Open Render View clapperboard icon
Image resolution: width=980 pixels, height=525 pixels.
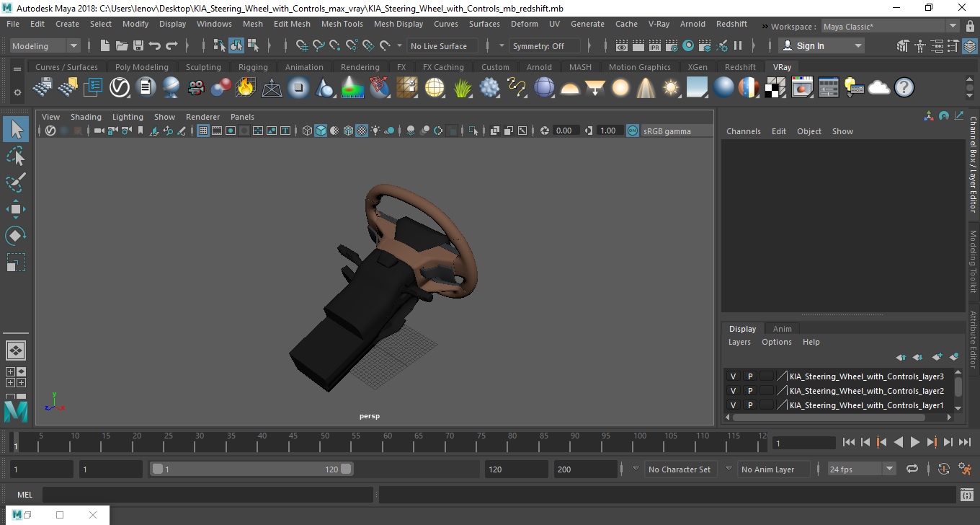click(x=622, y=45)
